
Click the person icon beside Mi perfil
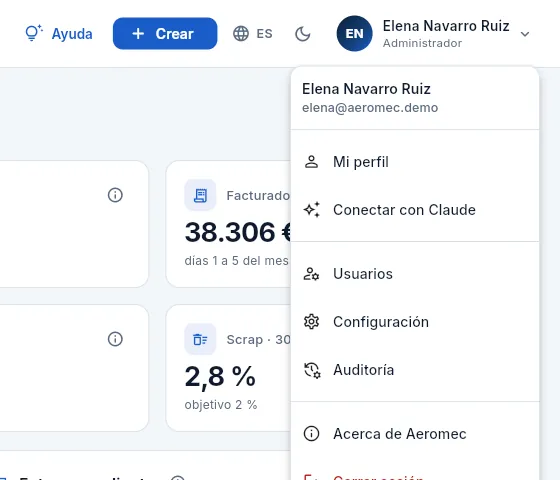[311, 162]
